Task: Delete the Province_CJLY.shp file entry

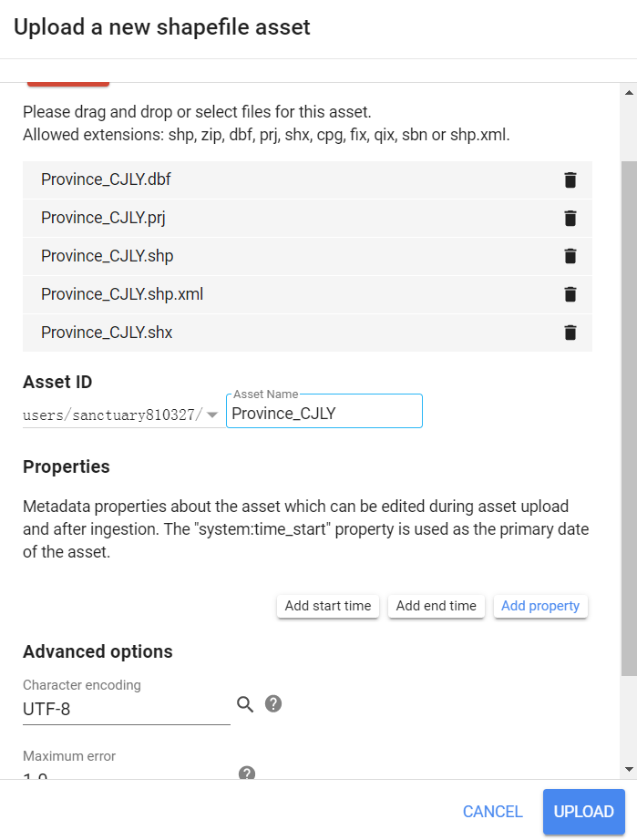Action: point(570,256)
